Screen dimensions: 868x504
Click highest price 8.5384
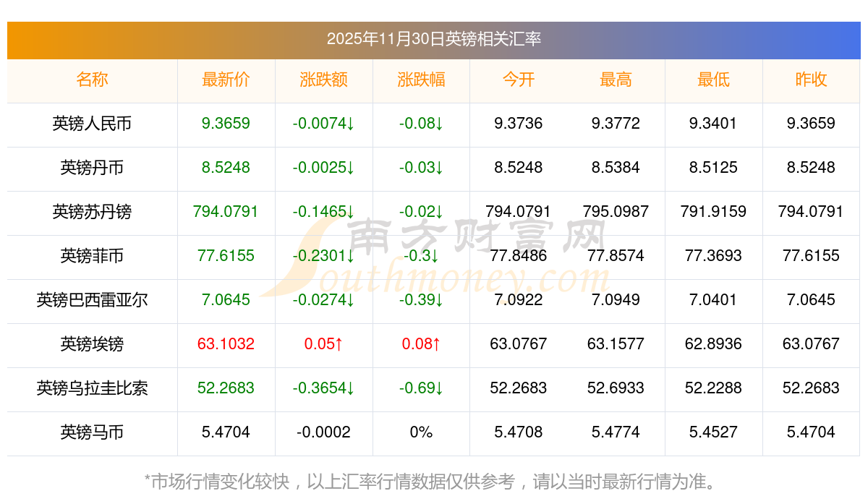click(616, 168)
